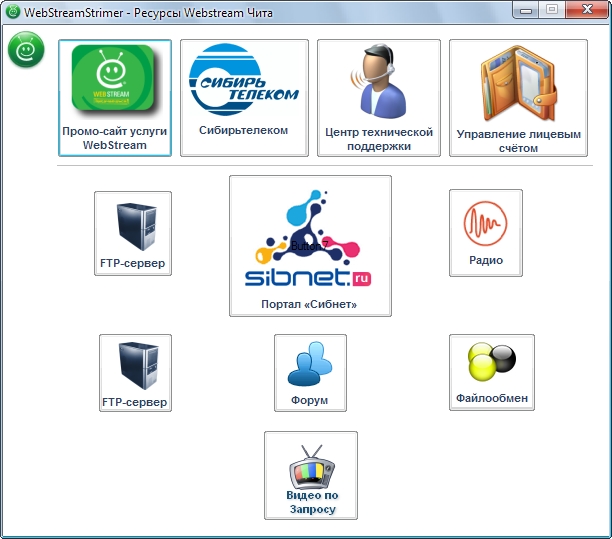Open the Промо-сайт услуги WebStream button
Image resolution: width=612 pixels, height=539 pixels.
[x=114, y=98]
